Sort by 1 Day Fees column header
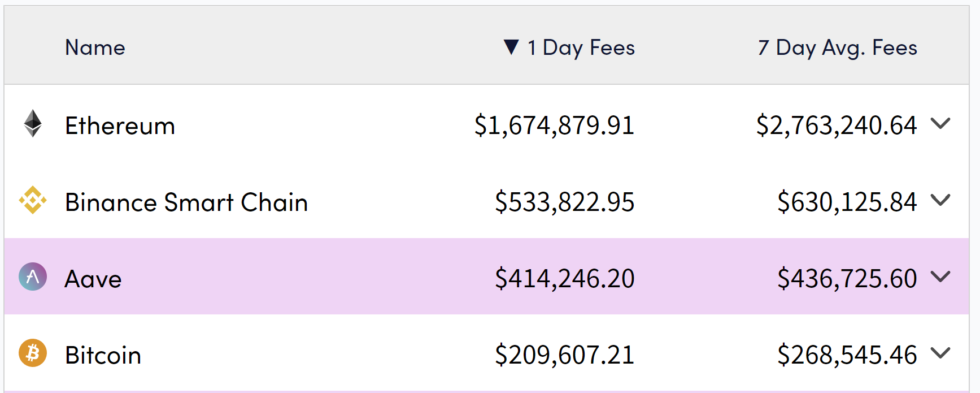The height and width of the screenshot is (393, 980). (588, 47)
